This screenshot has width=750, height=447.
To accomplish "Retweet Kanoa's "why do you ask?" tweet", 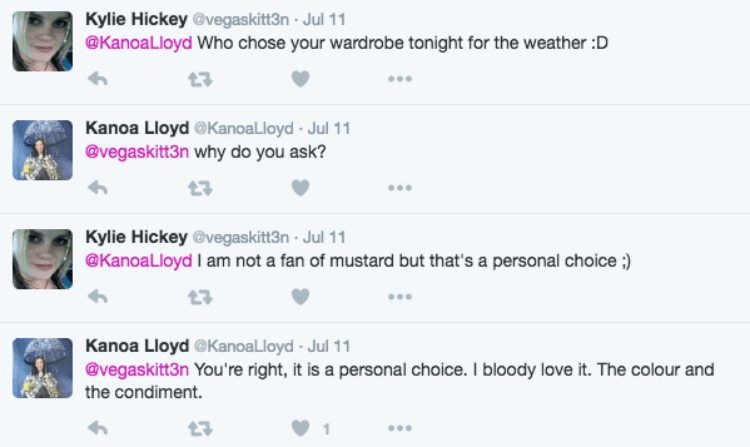I will [199, 187].
